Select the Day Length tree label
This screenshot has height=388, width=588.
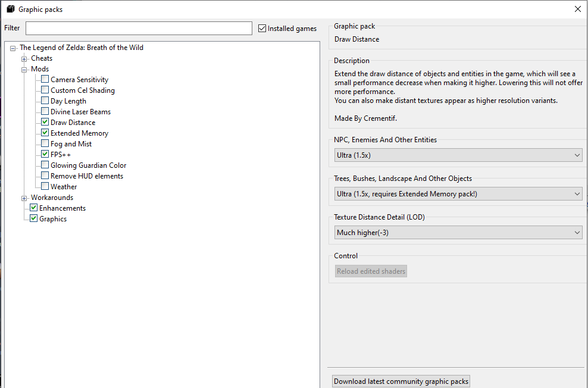[x=68, y=101]
